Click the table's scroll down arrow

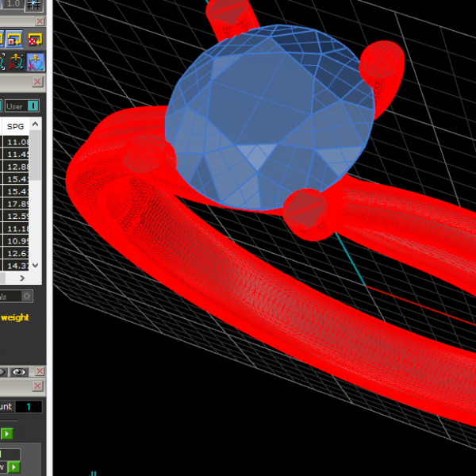point(36,266)
